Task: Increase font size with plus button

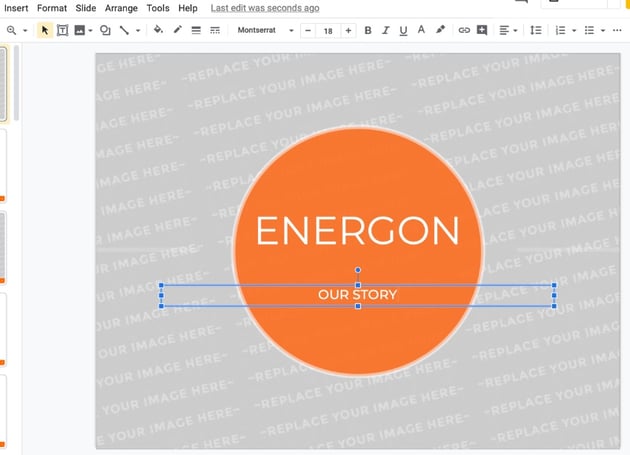Action: [348, 31]
